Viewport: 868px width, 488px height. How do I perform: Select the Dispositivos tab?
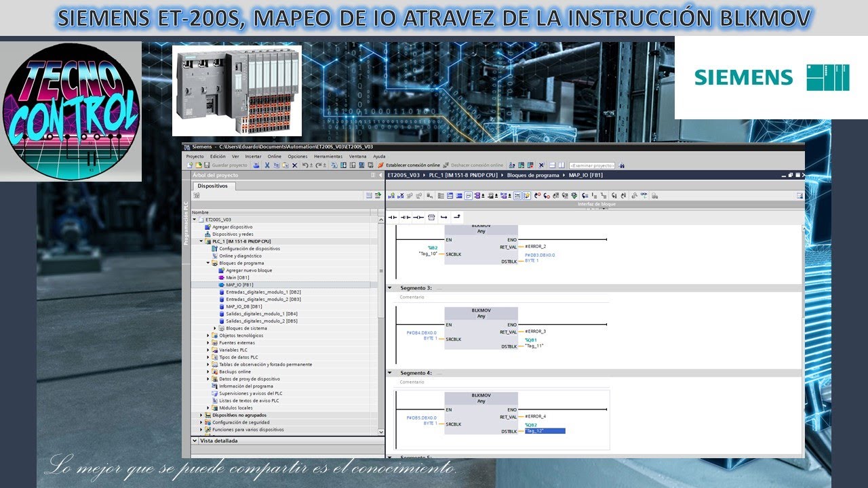(x=213, y=186)
